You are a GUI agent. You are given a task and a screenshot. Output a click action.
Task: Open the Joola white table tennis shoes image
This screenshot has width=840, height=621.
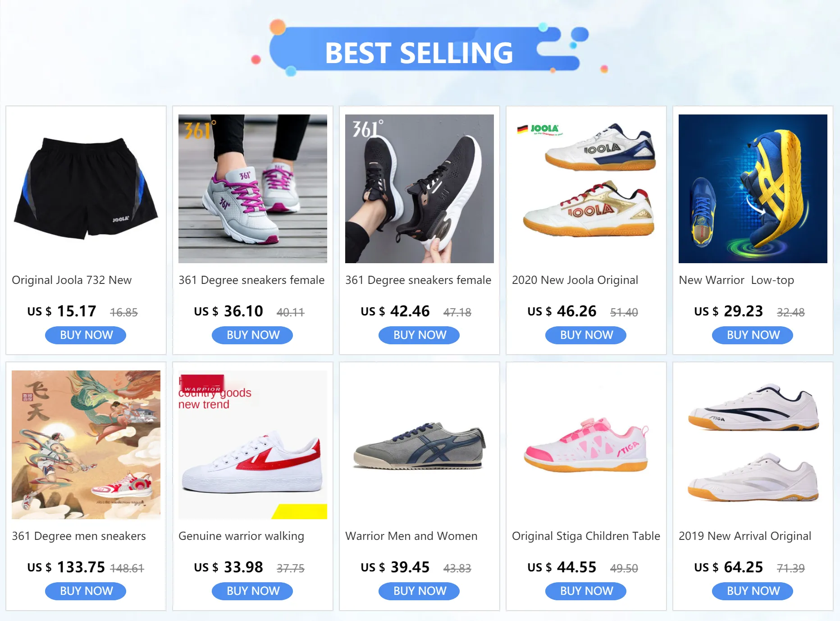(586, 189)
